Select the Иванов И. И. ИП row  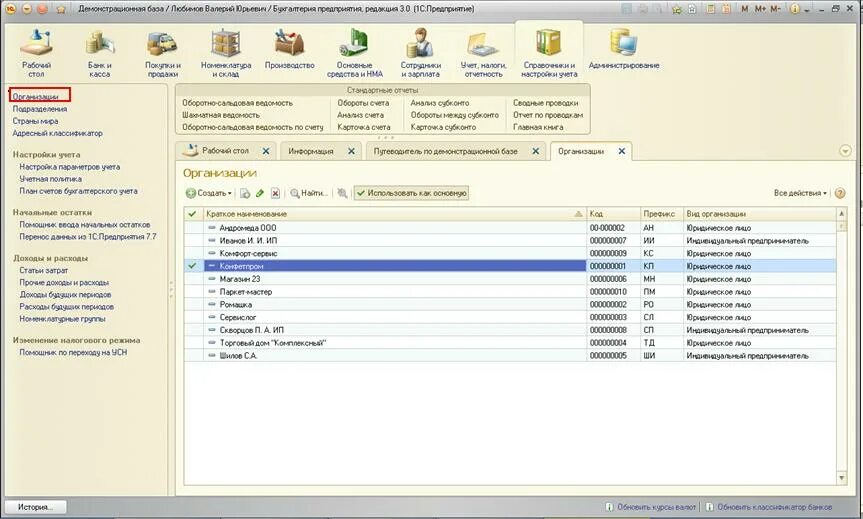pyautogui.click(x=510, y=241)
